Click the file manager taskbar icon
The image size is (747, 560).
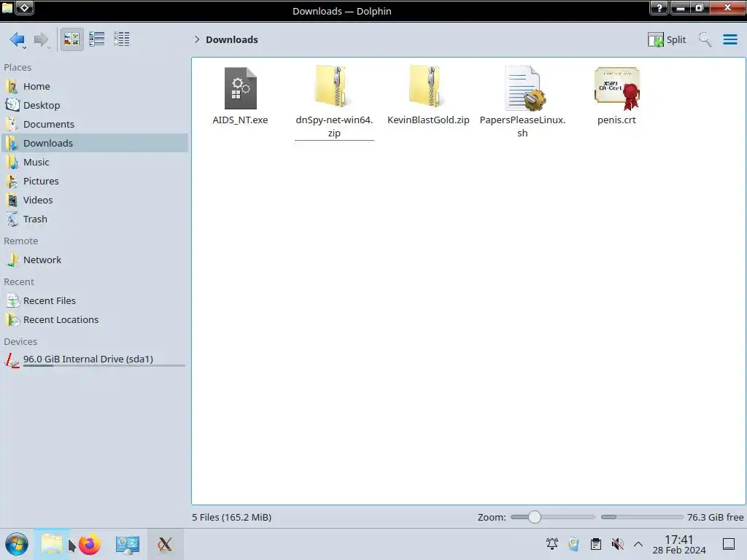tap(52, 544)
